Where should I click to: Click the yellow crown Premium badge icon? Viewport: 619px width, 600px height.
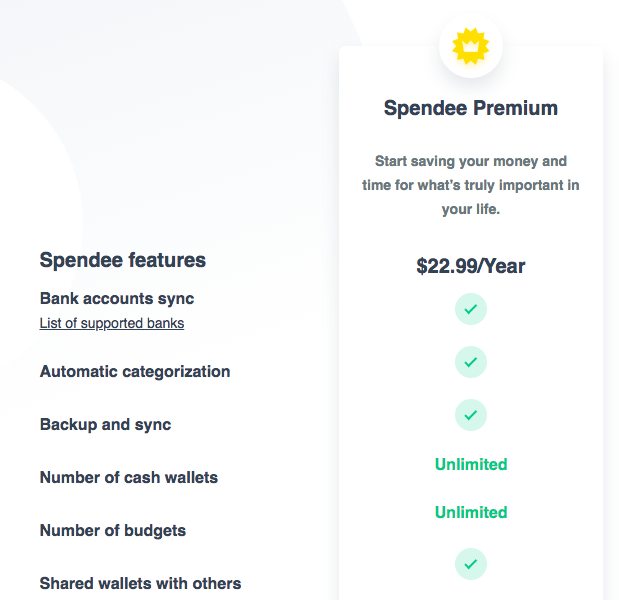coord(470,45)
